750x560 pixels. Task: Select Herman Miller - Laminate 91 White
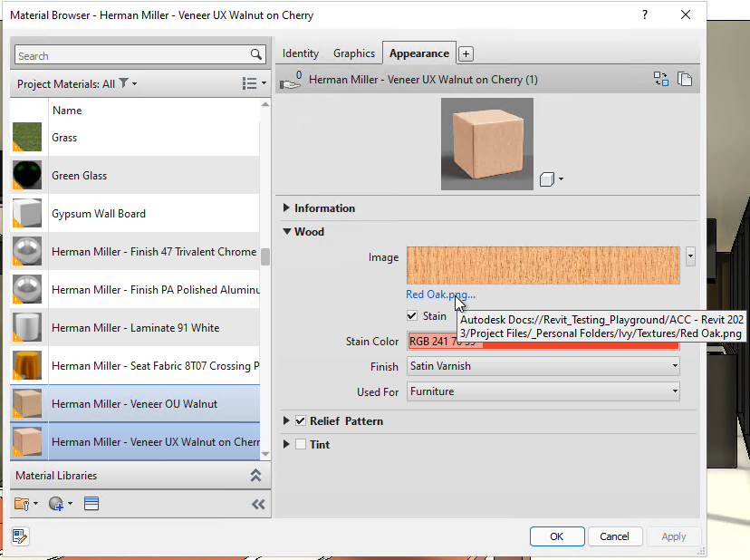tap(135, 327)
